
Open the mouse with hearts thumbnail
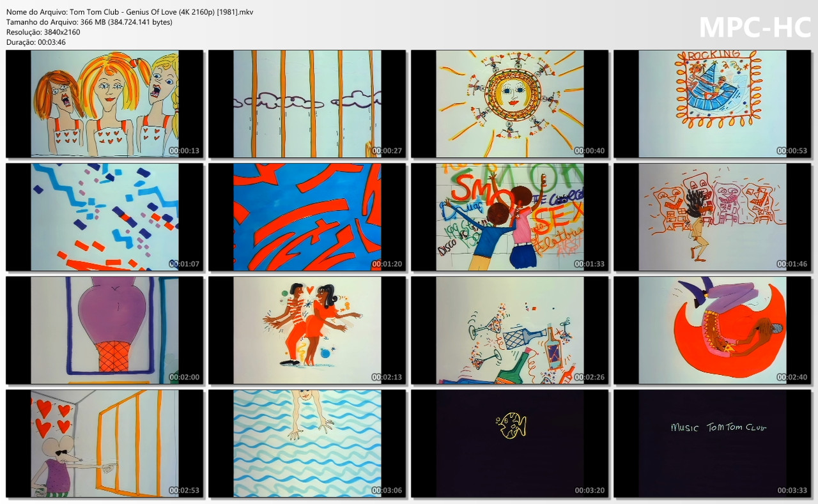(104, 443)
